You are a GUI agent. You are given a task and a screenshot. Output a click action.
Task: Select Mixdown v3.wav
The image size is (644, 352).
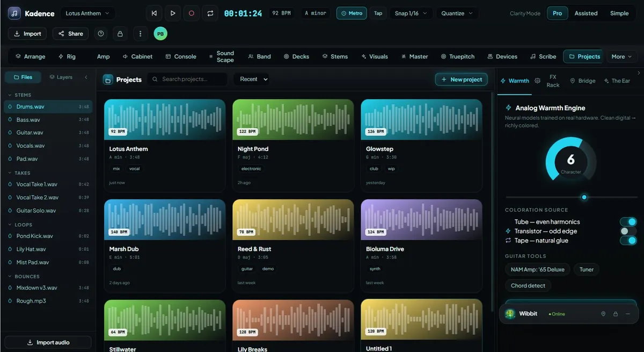[48, 288]
